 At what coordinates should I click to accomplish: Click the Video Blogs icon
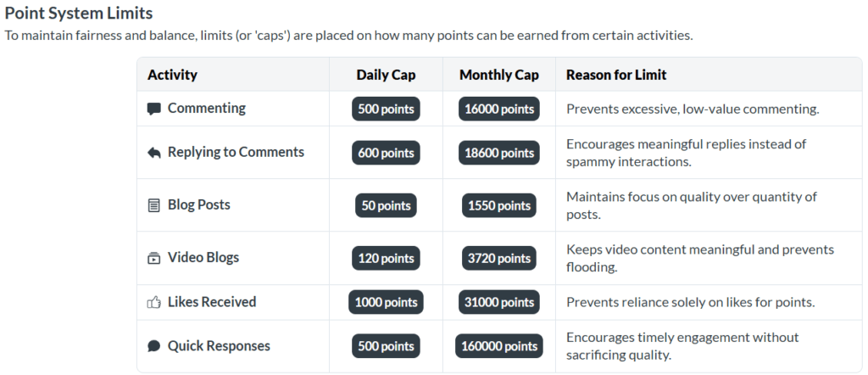point(153,258)
